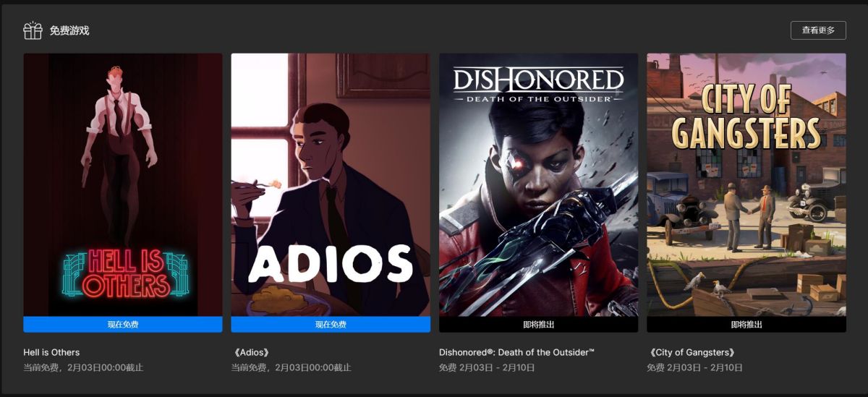The width and height of the screenshot is (868, 397).
Task: Open the 查看更多 button
Action: tap(818, 30)
